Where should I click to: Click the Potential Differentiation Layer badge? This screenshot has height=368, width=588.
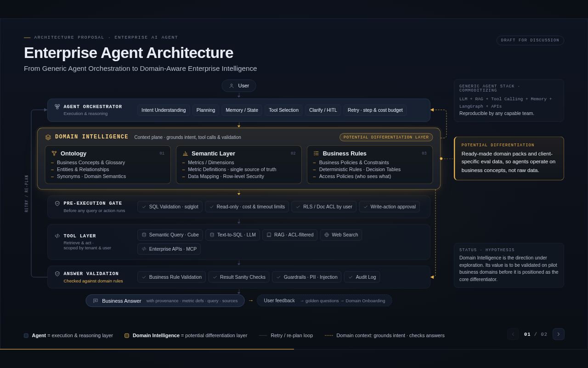(386, 137)
